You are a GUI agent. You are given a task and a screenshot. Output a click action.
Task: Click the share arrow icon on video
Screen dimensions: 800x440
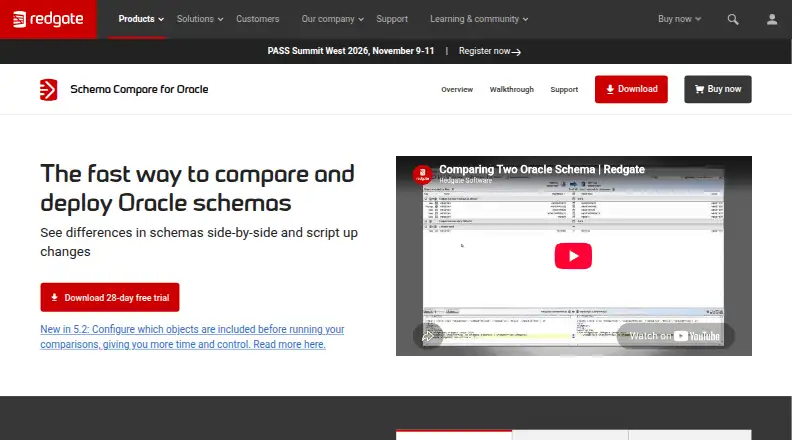pyautogui.click(x=428, y=336)
